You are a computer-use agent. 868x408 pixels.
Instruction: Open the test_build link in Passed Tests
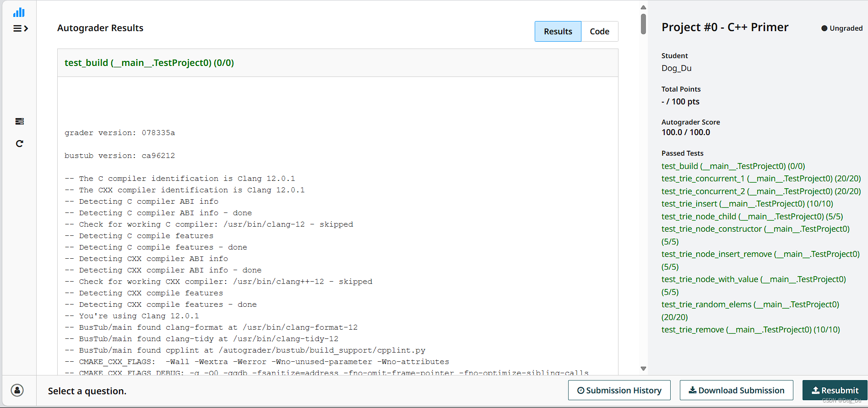tap(733, 166)
